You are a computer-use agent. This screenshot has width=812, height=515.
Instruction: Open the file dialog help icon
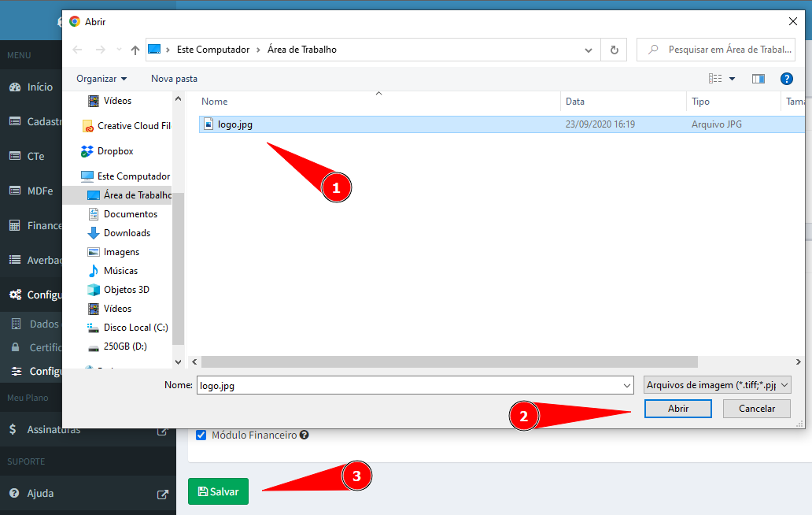point(786,79)
